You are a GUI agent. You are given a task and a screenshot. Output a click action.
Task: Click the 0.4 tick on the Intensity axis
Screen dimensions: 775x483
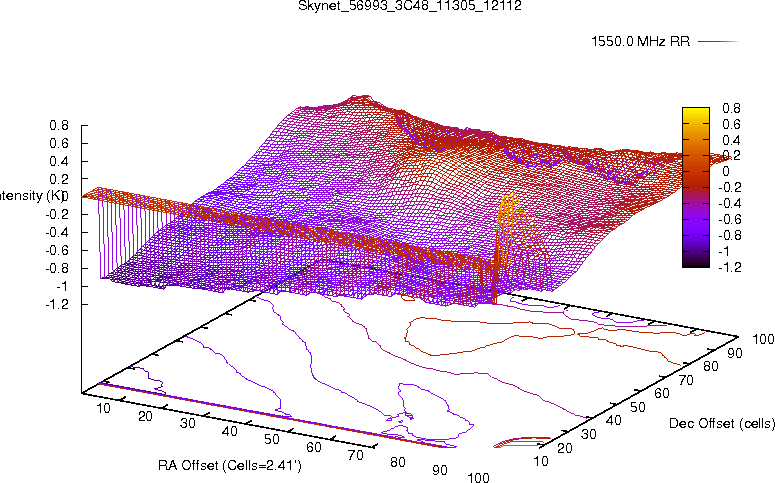coord(59,161)
